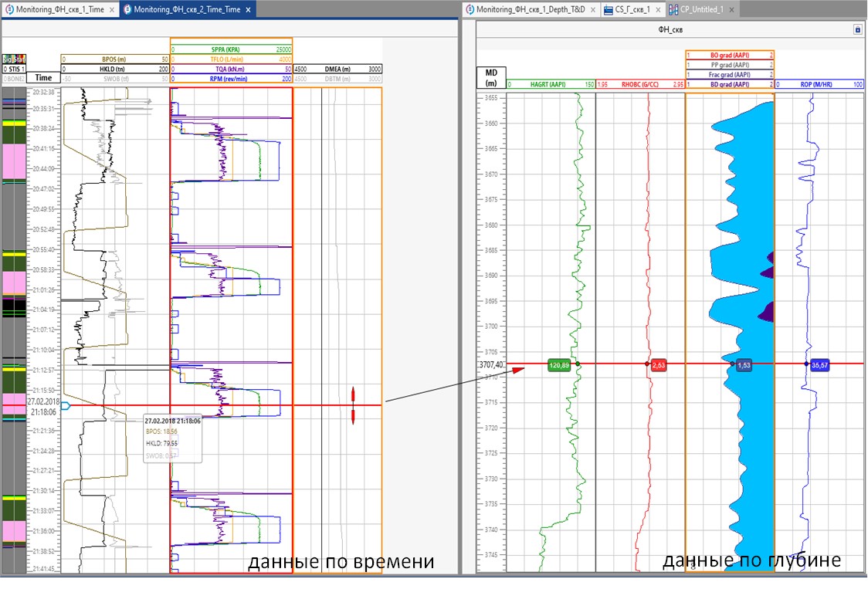Close the Monitoring_ФН_скв_2_Time_Time tab
Viewport: 868px width, 589px height.
point(248,9)
